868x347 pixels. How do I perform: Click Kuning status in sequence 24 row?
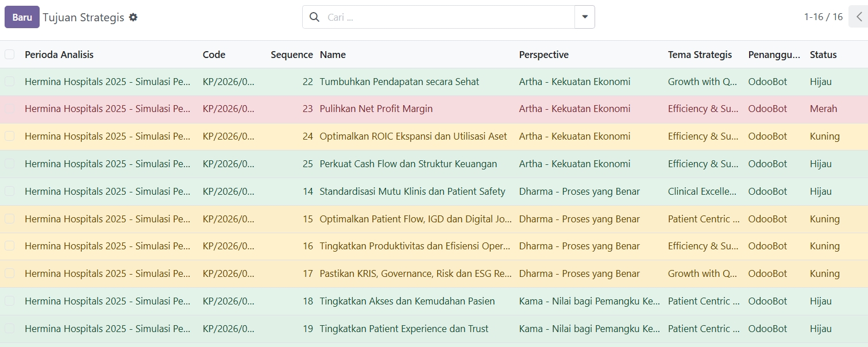825,136
